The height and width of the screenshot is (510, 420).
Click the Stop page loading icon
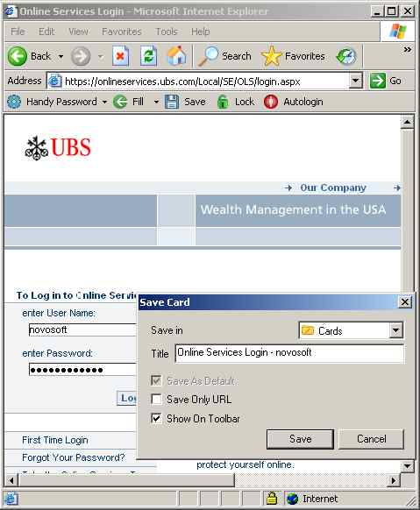coord(120,56)
